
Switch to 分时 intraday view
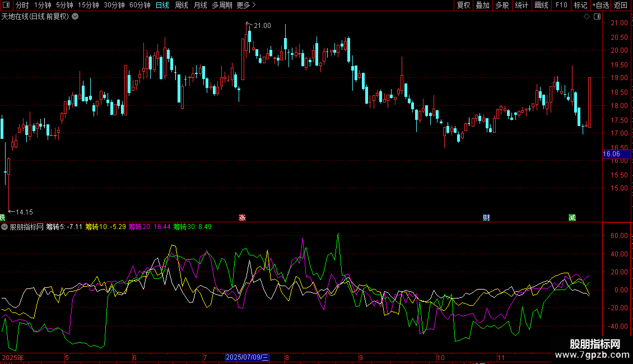(x=22, y=5)
